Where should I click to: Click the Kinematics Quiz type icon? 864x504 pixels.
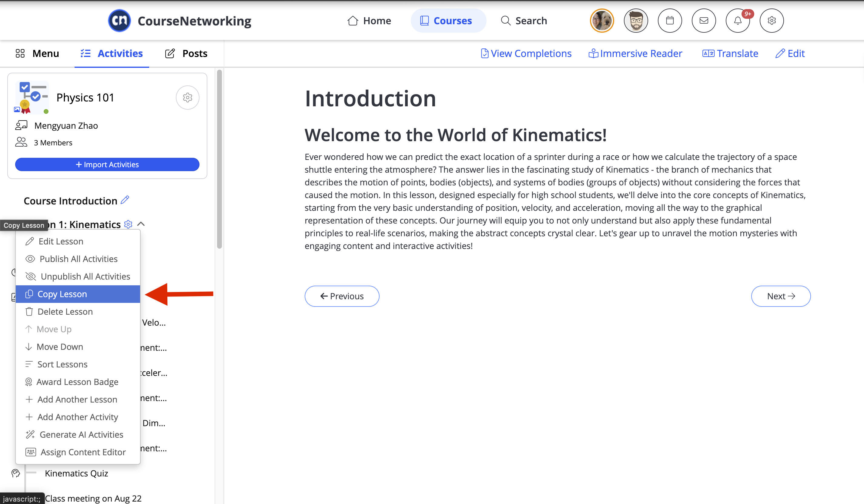16,473
